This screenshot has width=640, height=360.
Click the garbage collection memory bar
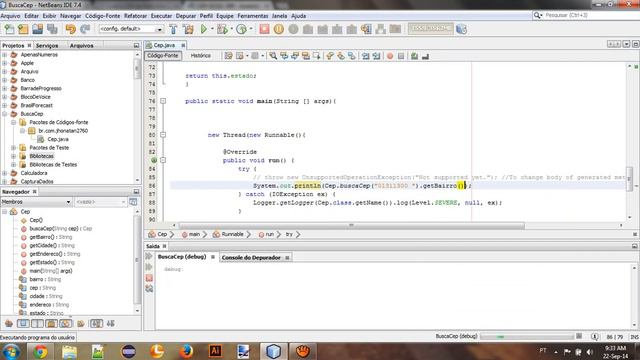[431, 29]
